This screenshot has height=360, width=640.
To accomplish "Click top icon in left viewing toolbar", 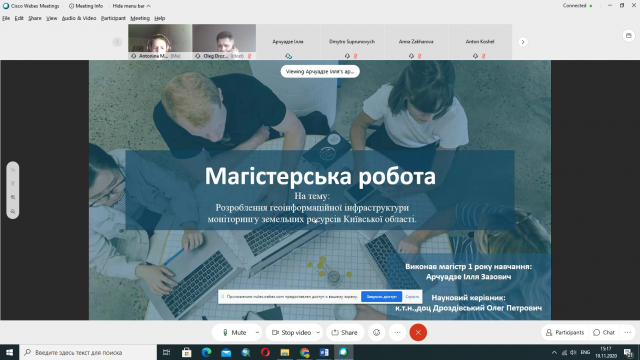I will click(13, 170).
